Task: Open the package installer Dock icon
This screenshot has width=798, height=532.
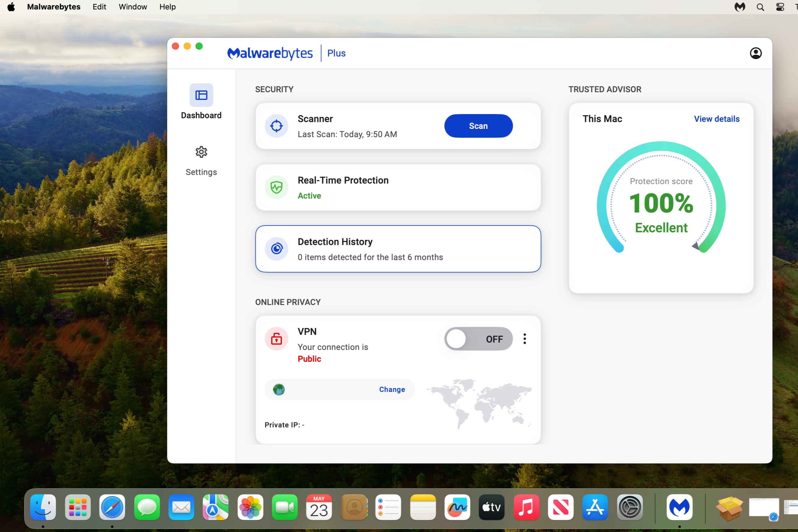Action: 729,508
